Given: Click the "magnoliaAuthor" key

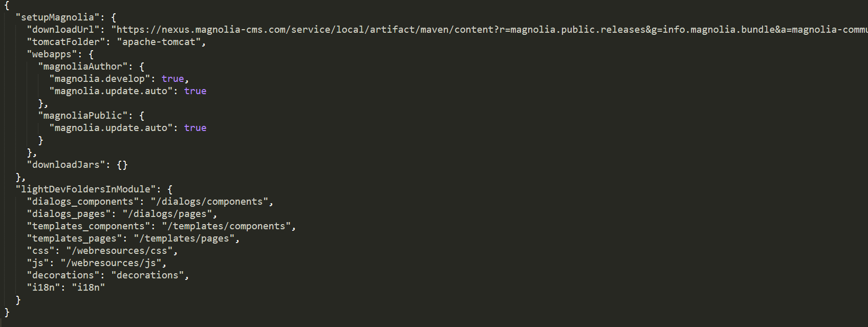Looking at the screenshot, I should 83,67.
